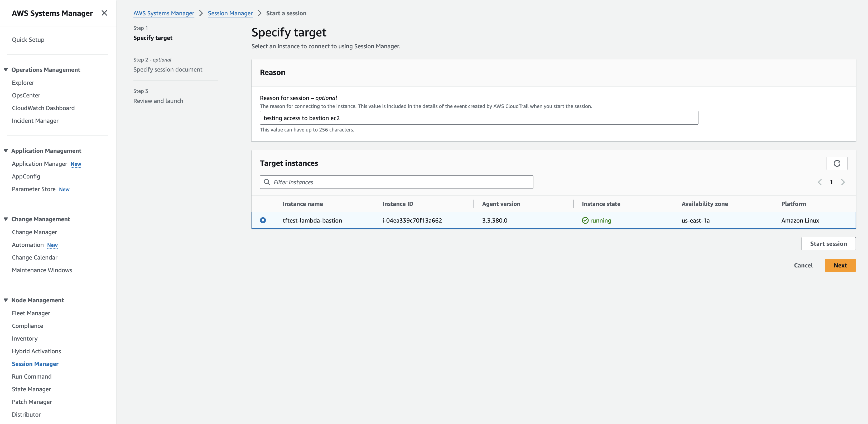Open Fleet Manager in the sidebar

[31, 313]
